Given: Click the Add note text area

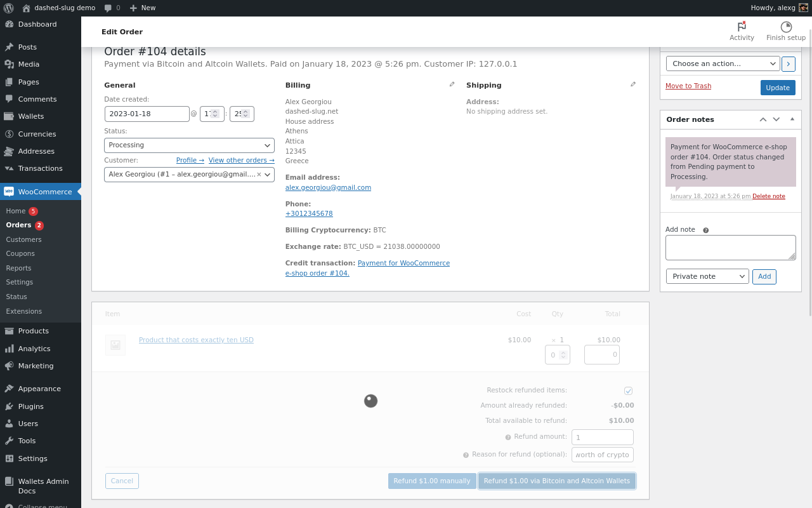Looking at the screenshot, I should (731, 248).
